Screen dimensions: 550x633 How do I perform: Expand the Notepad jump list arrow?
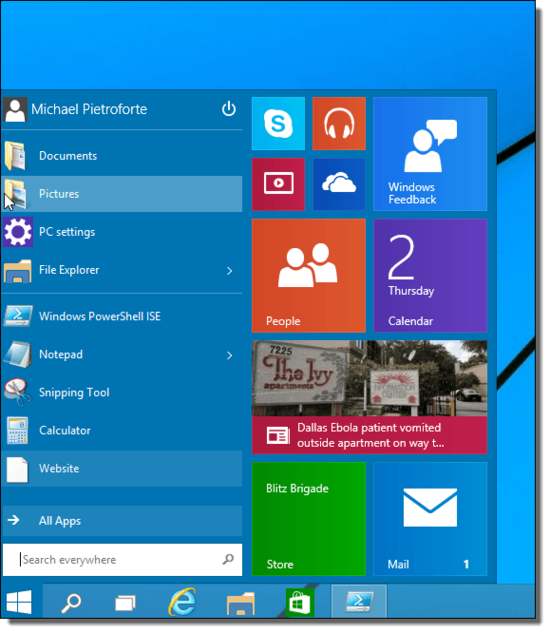[x=229, y=355]
